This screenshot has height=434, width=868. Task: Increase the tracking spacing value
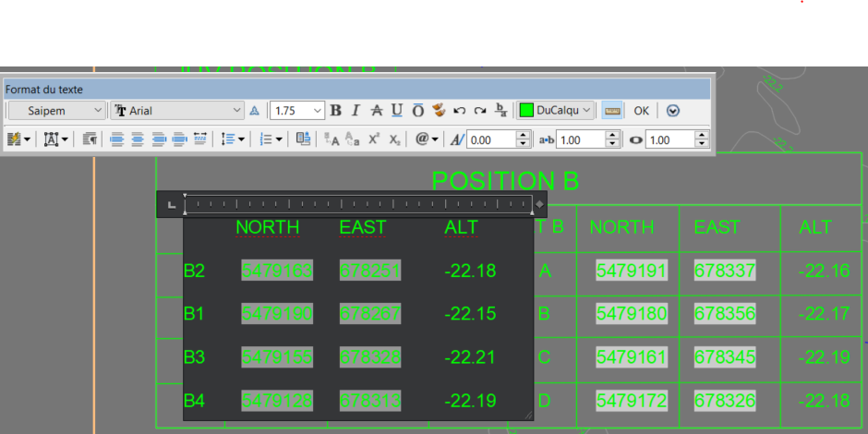click(x=612, y=136)
